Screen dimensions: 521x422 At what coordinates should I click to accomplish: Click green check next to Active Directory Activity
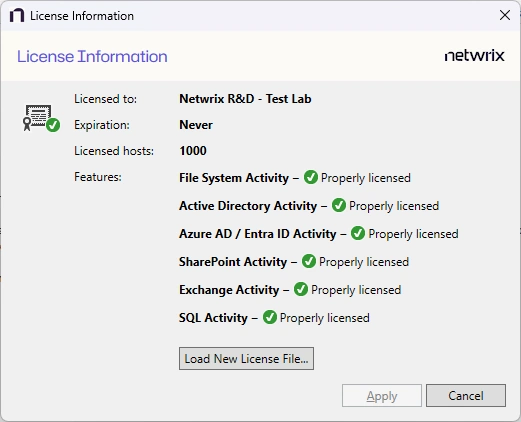[339, 205]
